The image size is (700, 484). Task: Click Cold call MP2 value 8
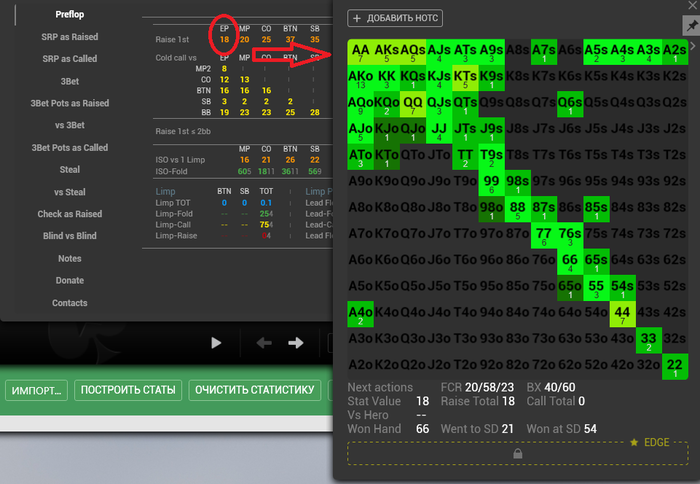pyautogui.click(x=224, y=69)
